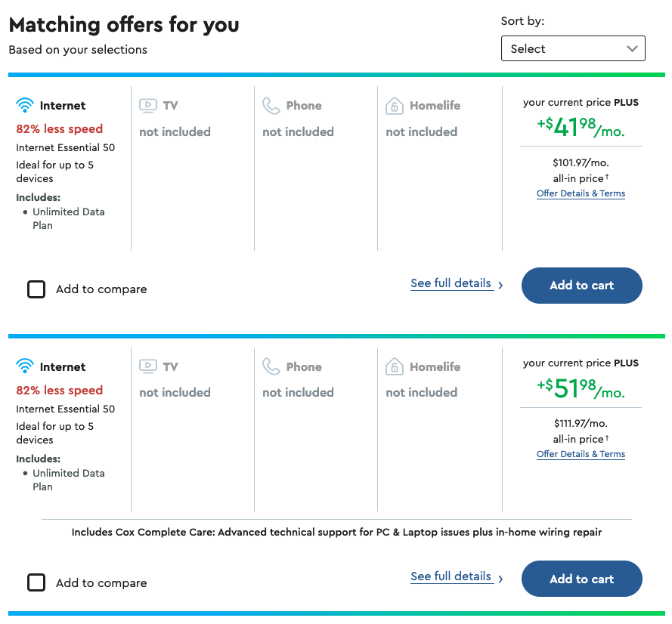Image resolution: width=672 pixels, height=624 pixels.
Task: Add the $51.98/mo. offer to cart
Action: [x=581, y=579]
